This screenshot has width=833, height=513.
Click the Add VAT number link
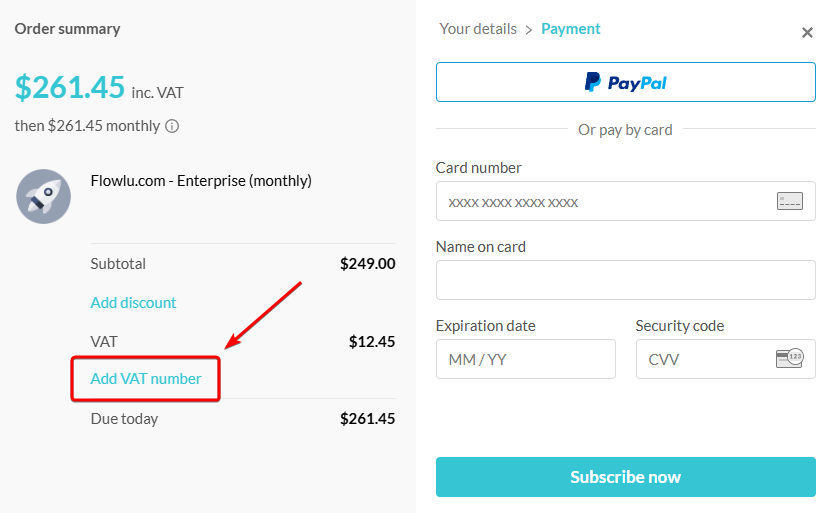[x=146, y=379]
